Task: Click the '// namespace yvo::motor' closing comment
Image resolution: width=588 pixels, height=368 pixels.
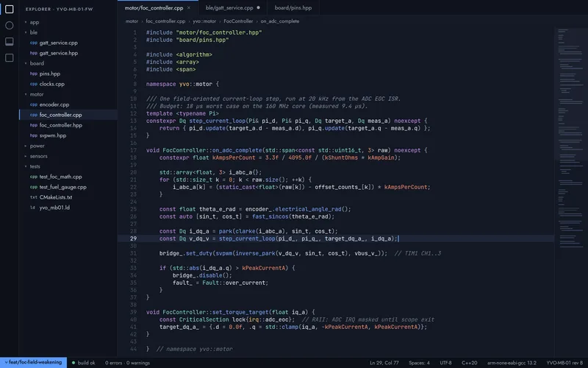Action: click(x=194, y=349)
